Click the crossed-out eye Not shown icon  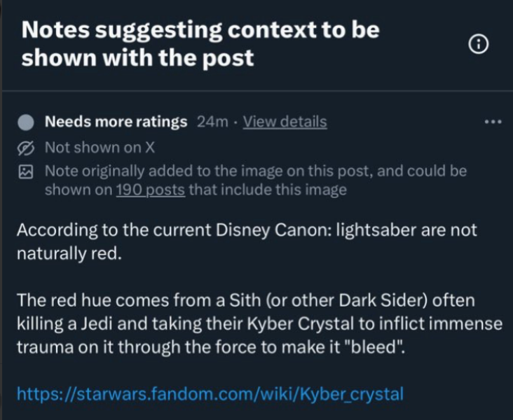26,148
